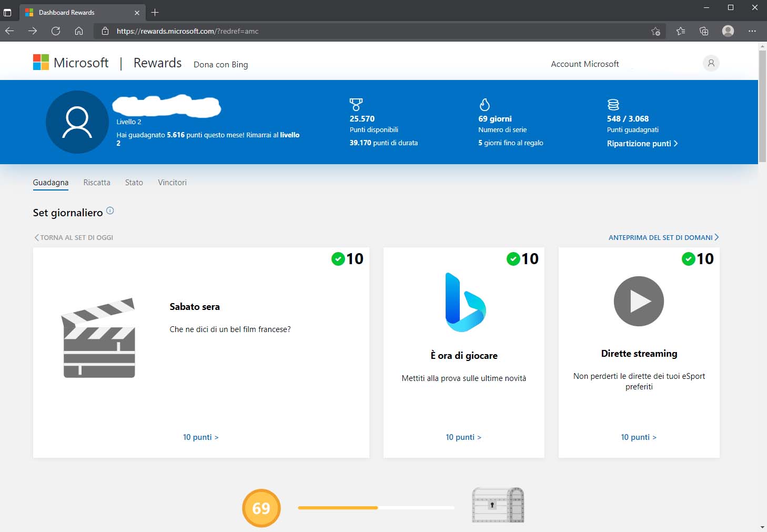The height and width of the screenshot is (532, 767).
Task: Click the Dirette streaming title
Action: (x=639, y=354)
